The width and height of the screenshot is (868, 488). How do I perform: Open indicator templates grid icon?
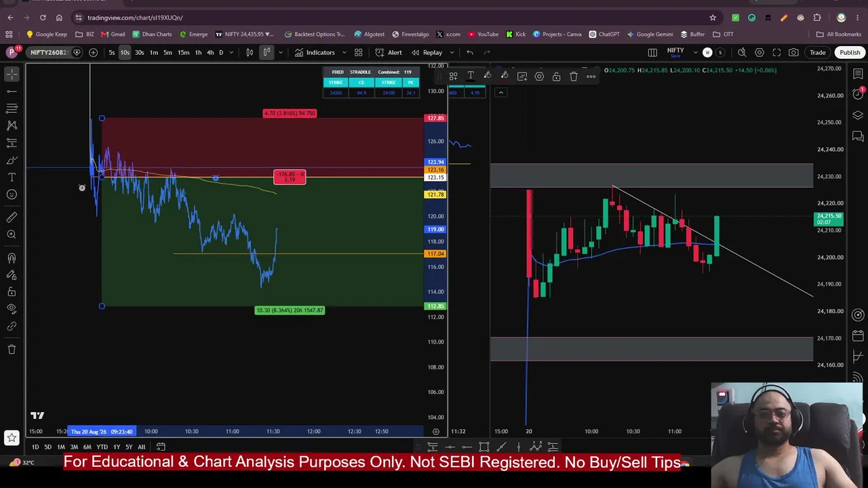(358, 52)
